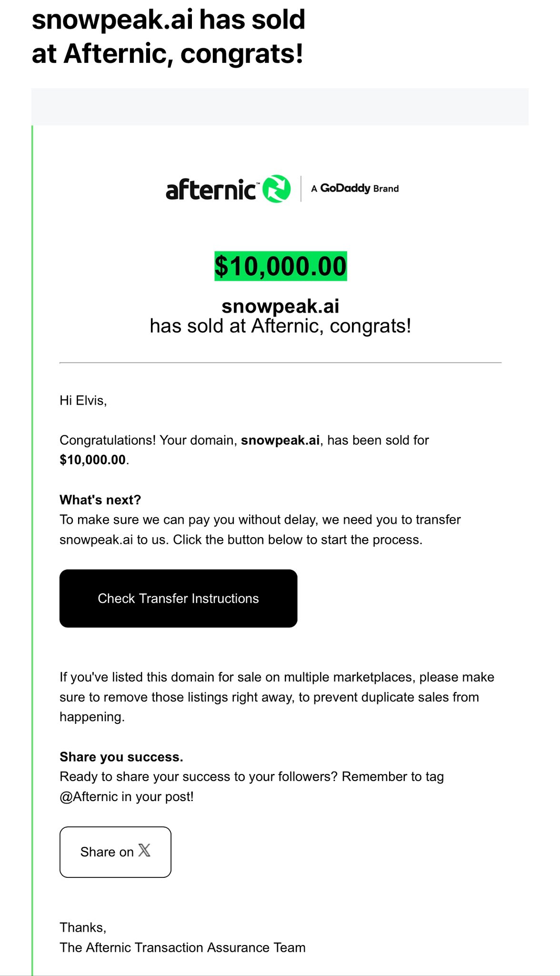
Task: Click the green Afternic arrows logo icon
Action: click(x=277, y=189)
